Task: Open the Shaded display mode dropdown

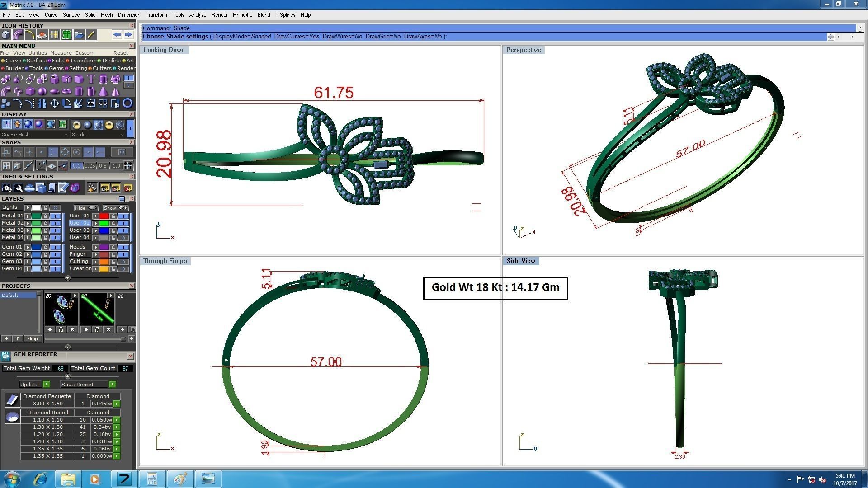Action: (x=98, y=134)
